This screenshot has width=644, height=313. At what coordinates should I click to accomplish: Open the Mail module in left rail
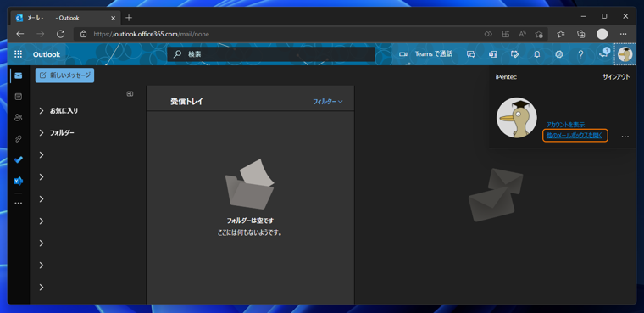(18, 75)
